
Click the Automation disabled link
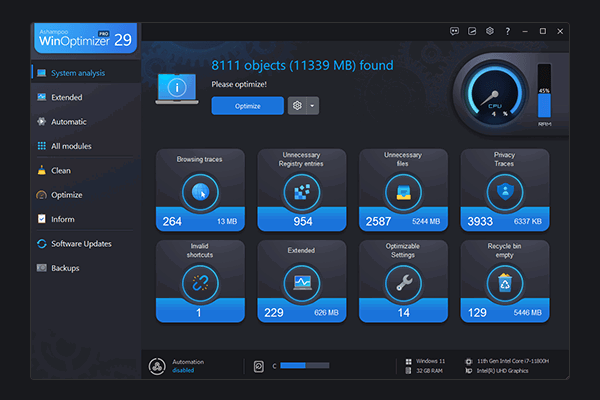(x=183, y=371)
